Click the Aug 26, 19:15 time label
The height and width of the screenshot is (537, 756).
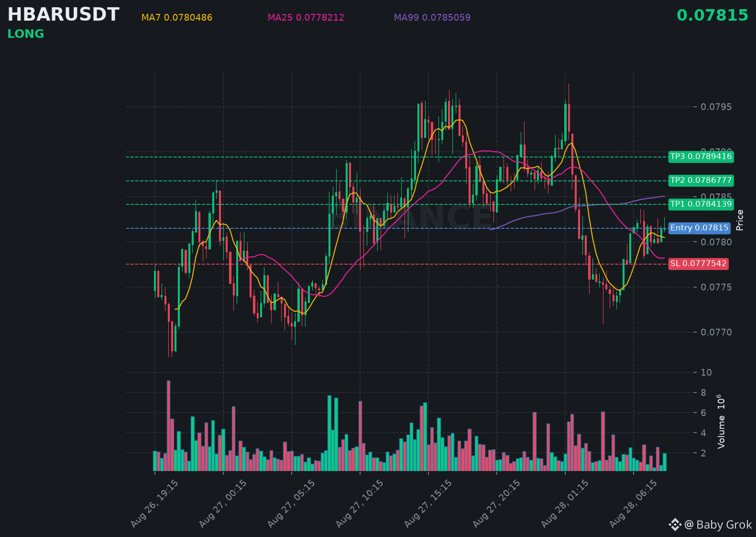(x=154, y=503)
